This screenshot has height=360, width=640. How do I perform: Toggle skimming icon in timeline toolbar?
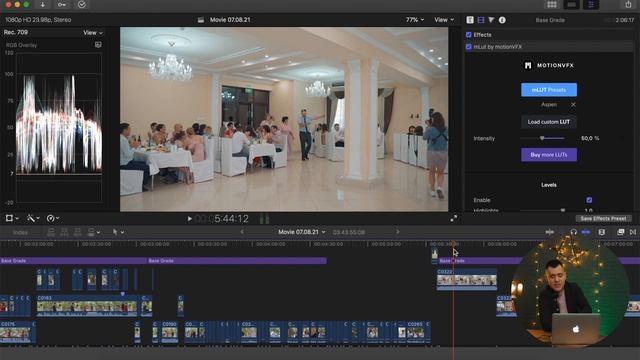550,232
